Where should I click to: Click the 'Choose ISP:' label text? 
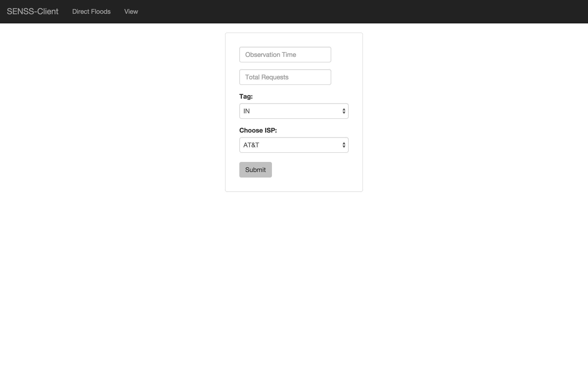pos(258,130)
